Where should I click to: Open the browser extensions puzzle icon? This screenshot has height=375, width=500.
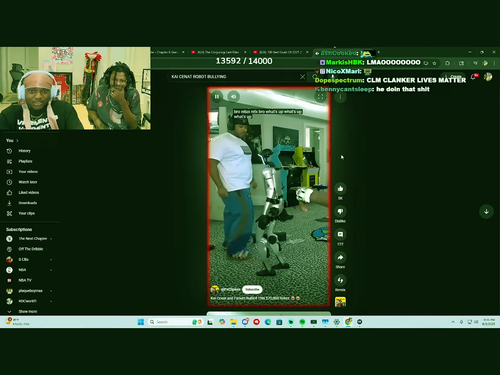click(447, 63)
